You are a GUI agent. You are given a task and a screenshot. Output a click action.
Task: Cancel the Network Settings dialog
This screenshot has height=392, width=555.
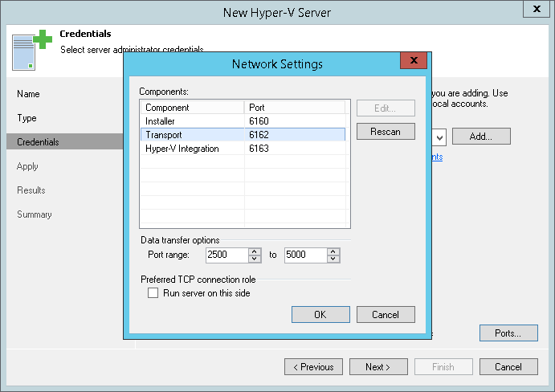(386, 314)
